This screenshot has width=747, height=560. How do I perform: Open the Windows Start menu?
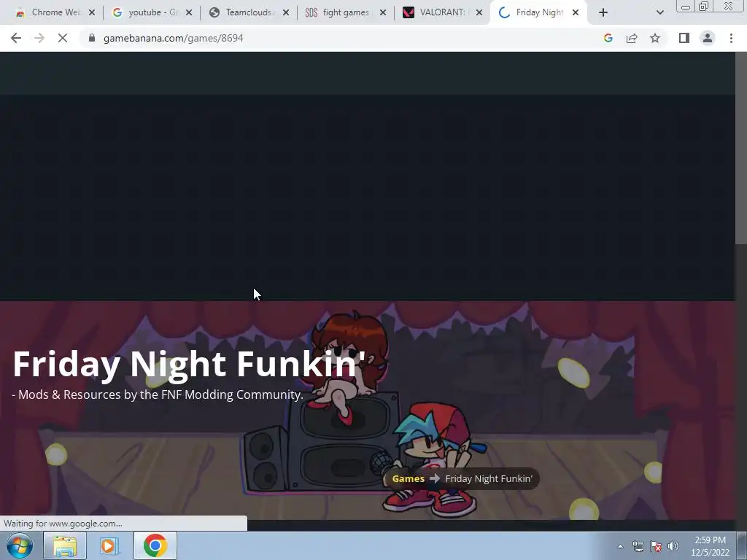[x=19, y=545]
